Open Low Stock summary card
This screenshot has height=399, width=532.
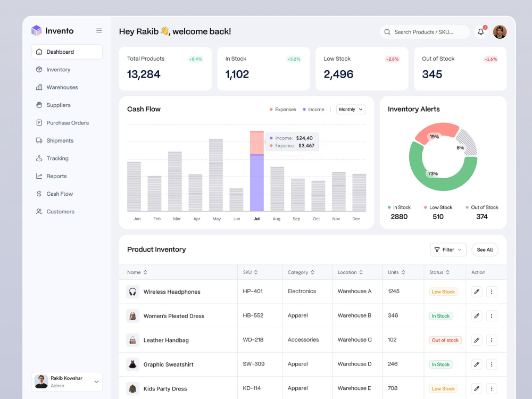pyautogui.click(x=362, y=69)
